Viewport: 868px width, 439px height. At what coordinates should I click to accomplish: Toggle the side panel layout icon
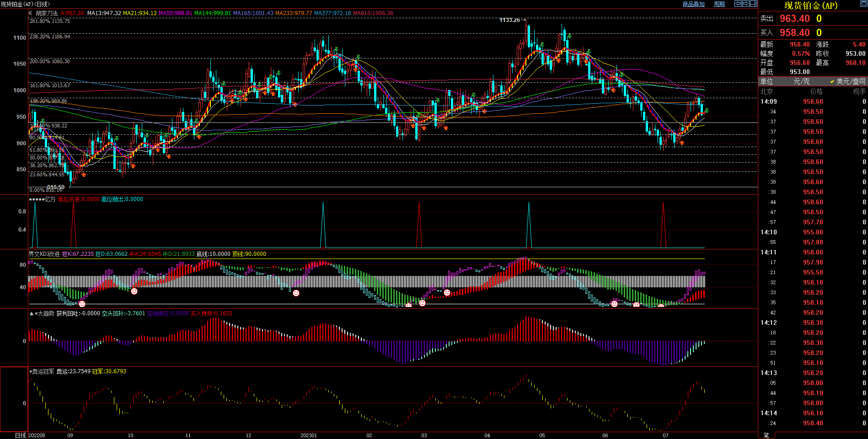[753, 4]
